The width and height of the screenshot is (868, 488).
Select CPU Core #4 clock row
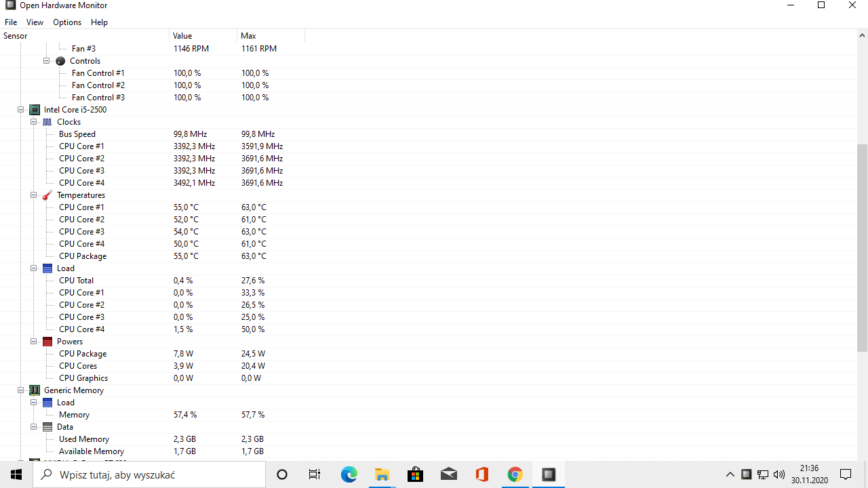pos(429,183)
